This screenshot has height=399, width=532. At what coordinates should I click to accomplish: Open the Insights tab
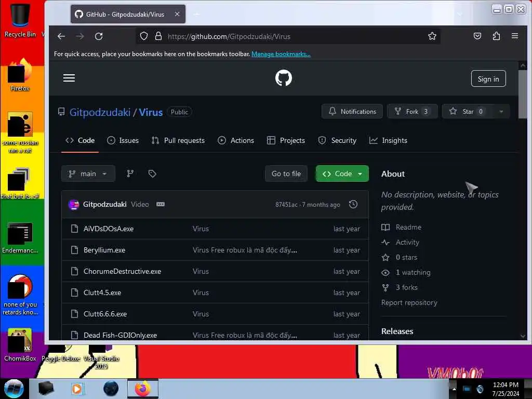(388, 140)
